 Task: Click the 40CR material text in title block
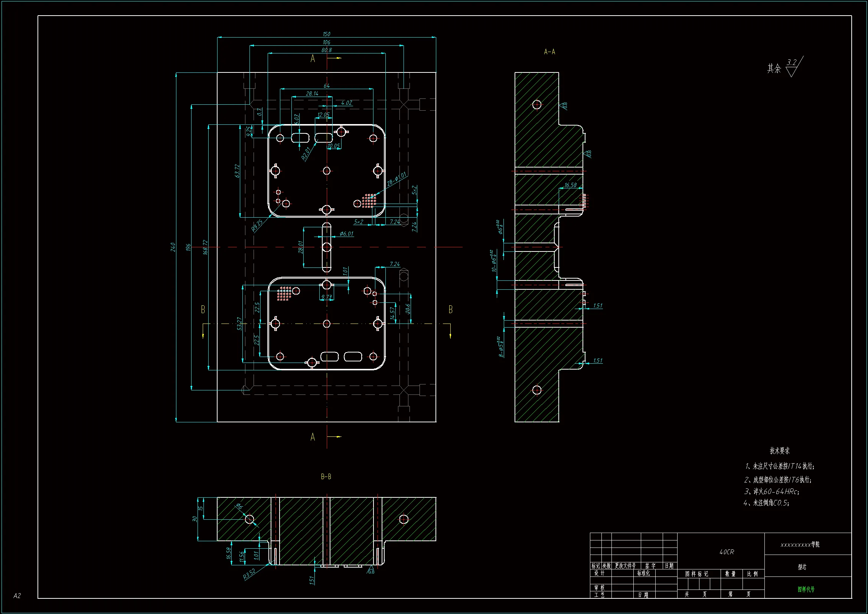tap(726, 552)
